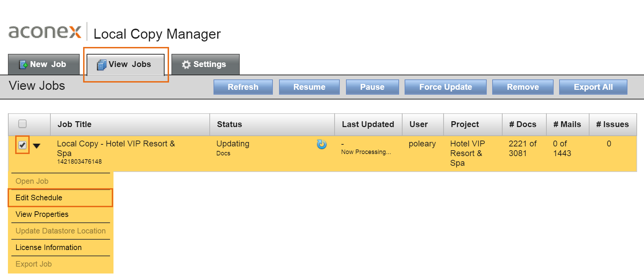
Task: Open the Settings tab
Action: point(206,64)
